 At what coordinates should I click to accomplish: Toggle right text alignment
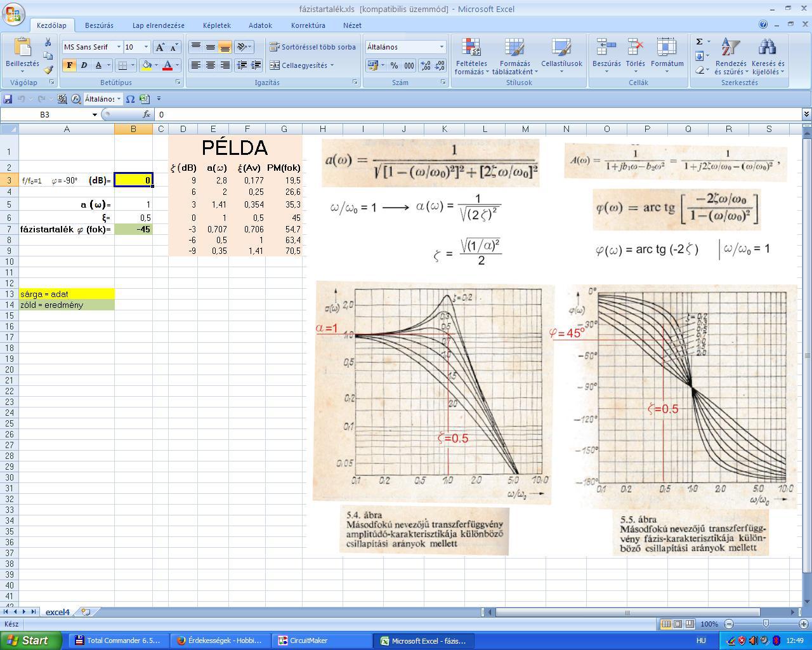[x=225, y=65]
